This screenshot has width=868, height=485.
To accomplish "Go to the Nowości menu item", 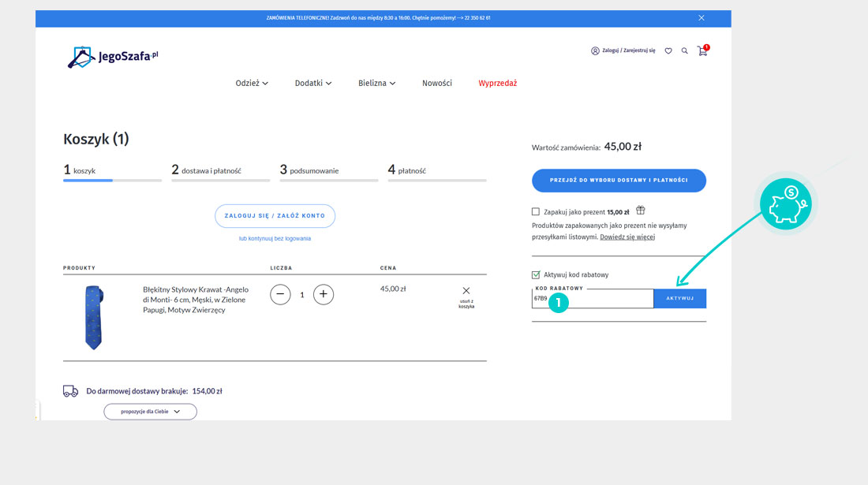I will coord(437,83).
